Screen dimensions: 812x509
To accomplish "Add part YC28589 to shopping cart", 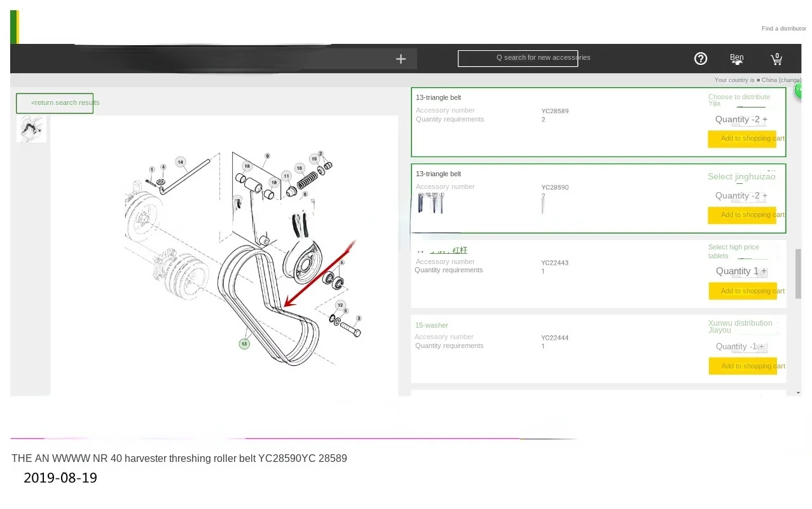I will [742, 139].
